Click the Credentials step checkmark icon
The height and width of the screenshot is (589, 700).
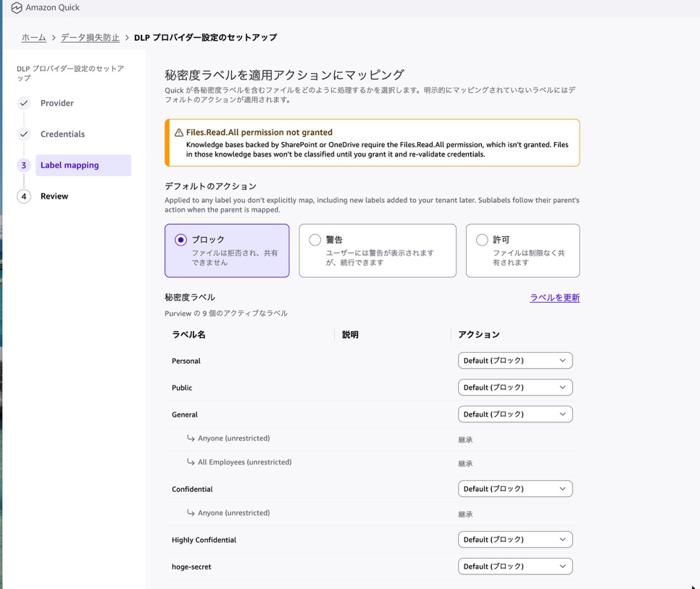tap(24, 134)
